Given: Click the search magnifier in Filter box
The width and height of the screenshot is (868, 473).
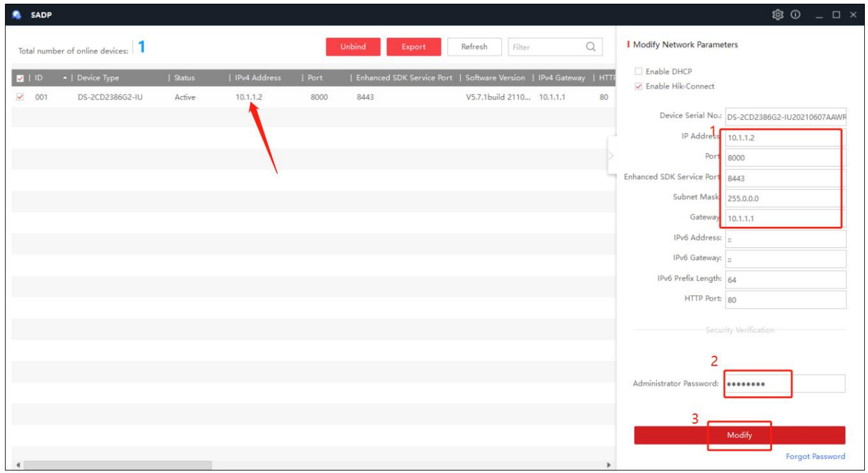Looking at the screenshot, I should pyautogui.click(x=590, y=46).
